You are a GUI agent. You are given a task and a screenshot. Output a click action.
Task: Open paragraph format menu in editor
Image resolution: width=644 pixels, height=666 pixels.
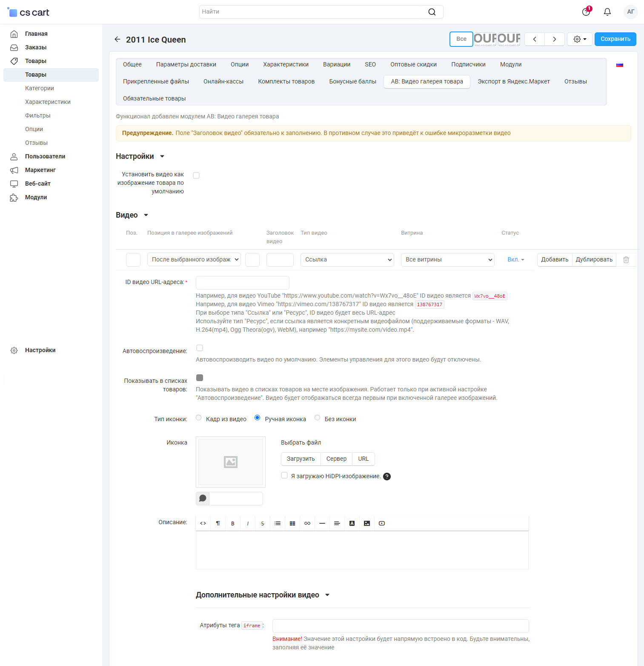218,523
